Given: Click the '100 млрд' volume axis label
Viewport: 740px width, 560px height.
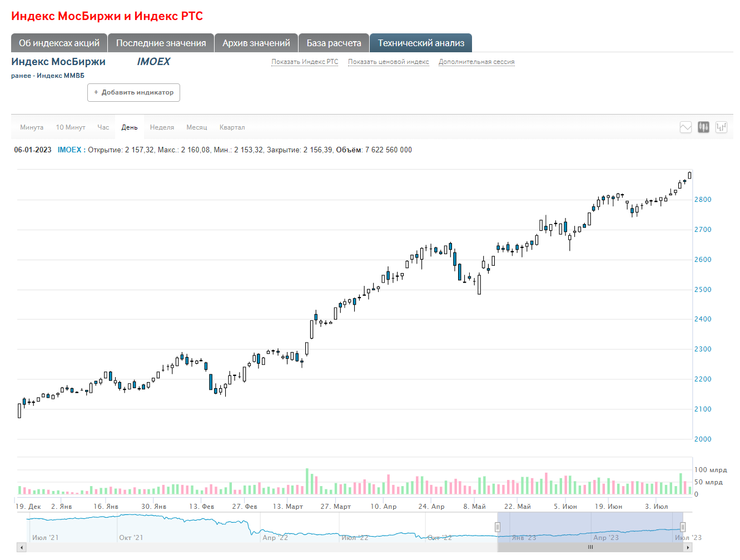Looking at the screenshot, I should click(711, 470).
